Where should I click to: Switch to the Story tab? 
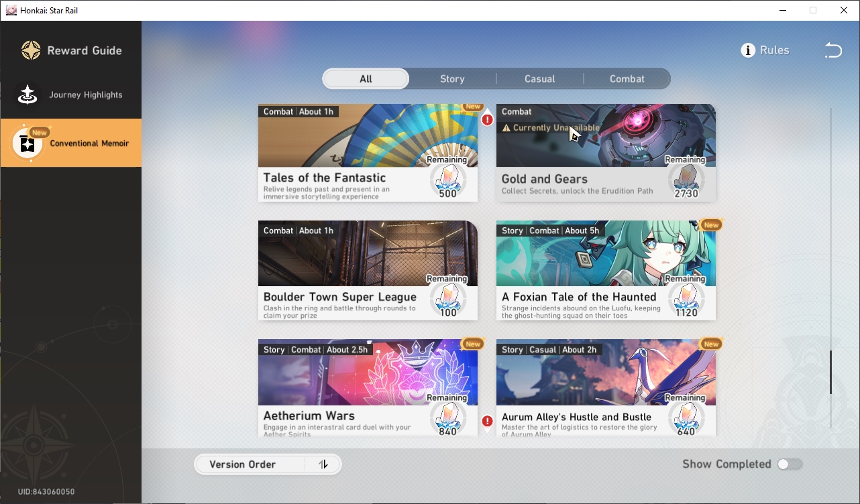pyautogui.click(x=452, y=79)
